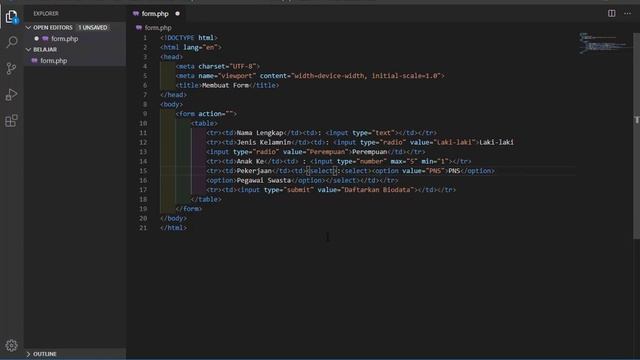Screen dimensions: 640x360
Task: Click Pegawai Swasta option text
Action: 264,180
